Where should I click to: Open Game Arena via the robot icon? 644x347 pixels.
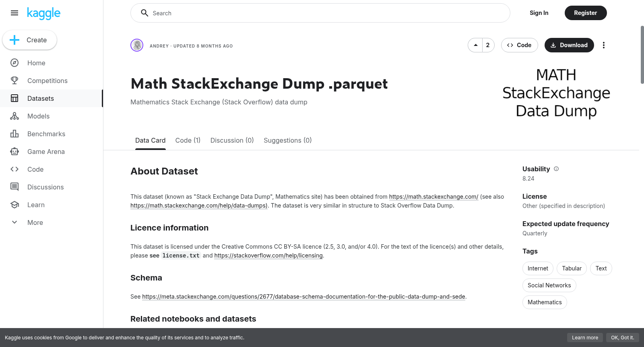14,152
